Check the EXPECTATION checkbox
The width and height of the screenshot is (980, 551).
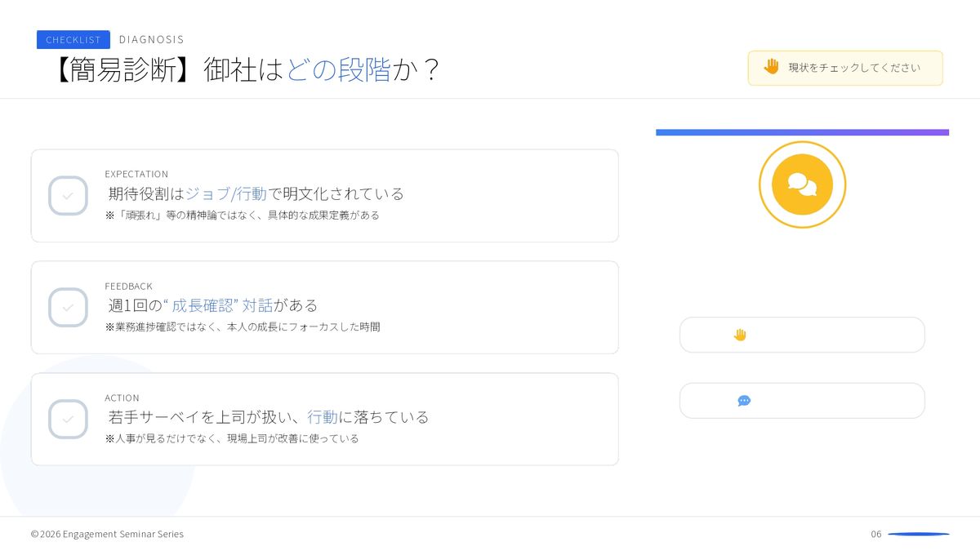pos(68,196)
